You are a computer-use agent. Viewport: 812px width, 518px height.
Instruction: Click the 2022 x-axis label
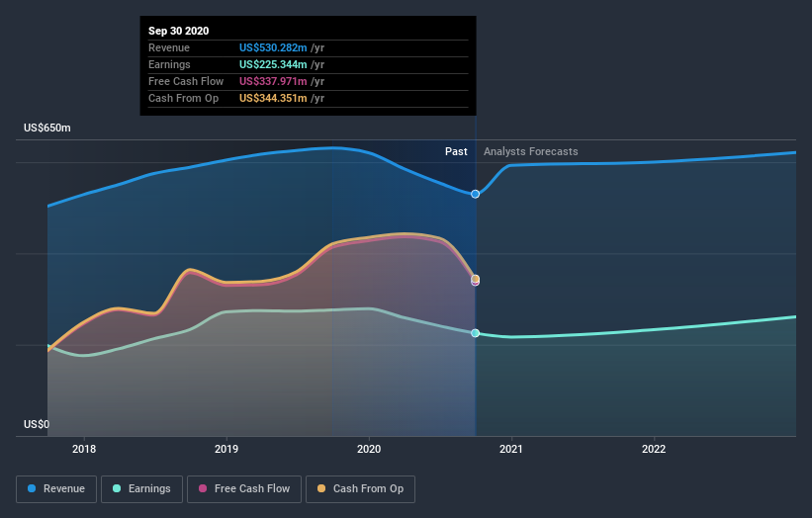pos(654,449)
